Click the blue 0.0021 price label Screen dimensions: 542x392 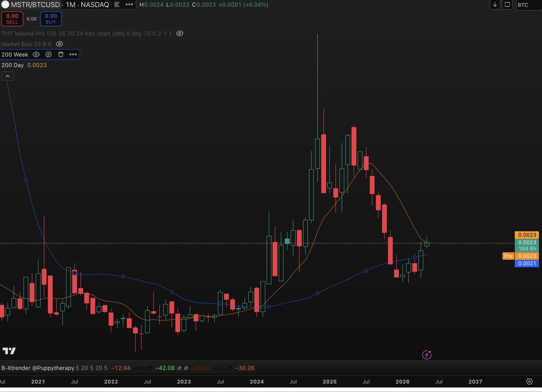527,263
